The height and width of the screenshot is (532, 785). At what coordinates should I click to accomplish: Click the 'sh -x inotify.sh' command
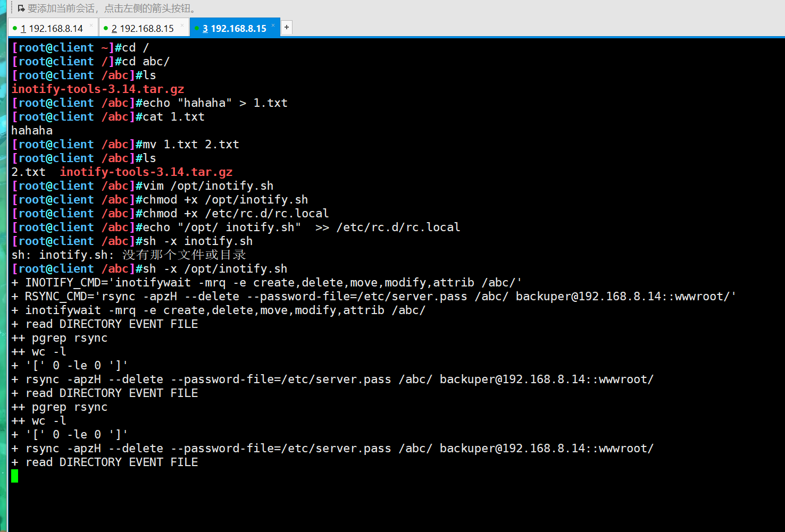(198, 241)
